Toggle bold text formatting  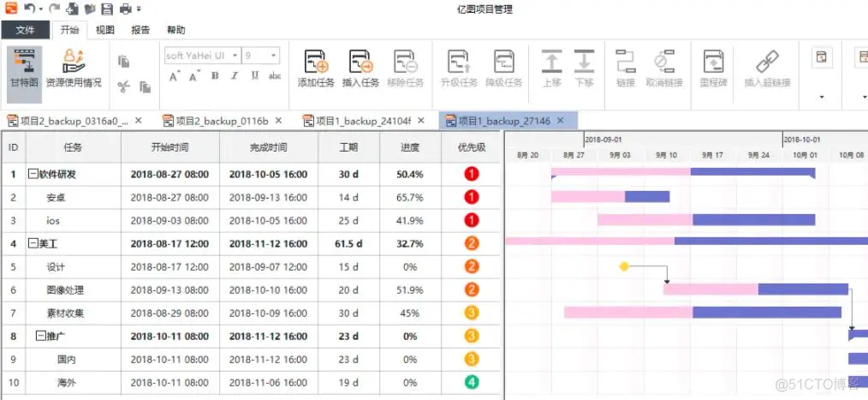point(215,76)
